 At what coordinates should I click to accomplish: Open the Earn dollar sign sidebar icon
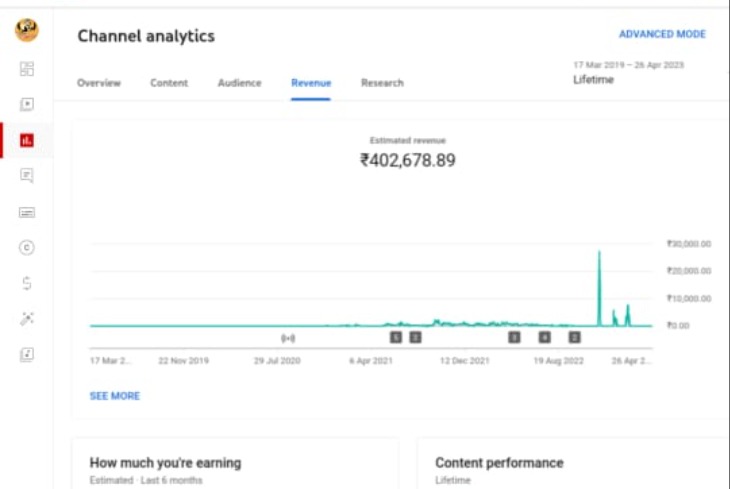tap(27, 283)
